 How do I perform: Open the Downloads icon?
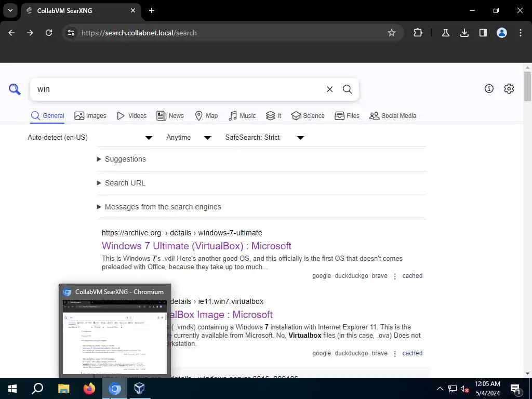pos(464,33)
